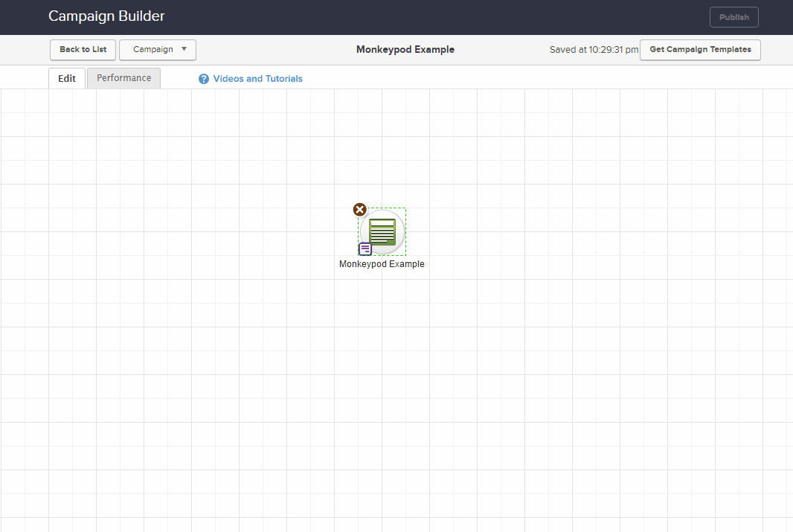Select the green web form goal icon
793x532 pixels.
point(382,232)
